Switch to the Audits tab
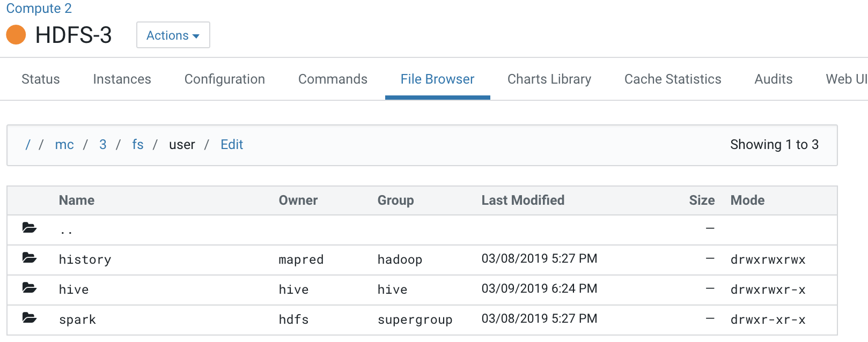 (x=773, y=79)
